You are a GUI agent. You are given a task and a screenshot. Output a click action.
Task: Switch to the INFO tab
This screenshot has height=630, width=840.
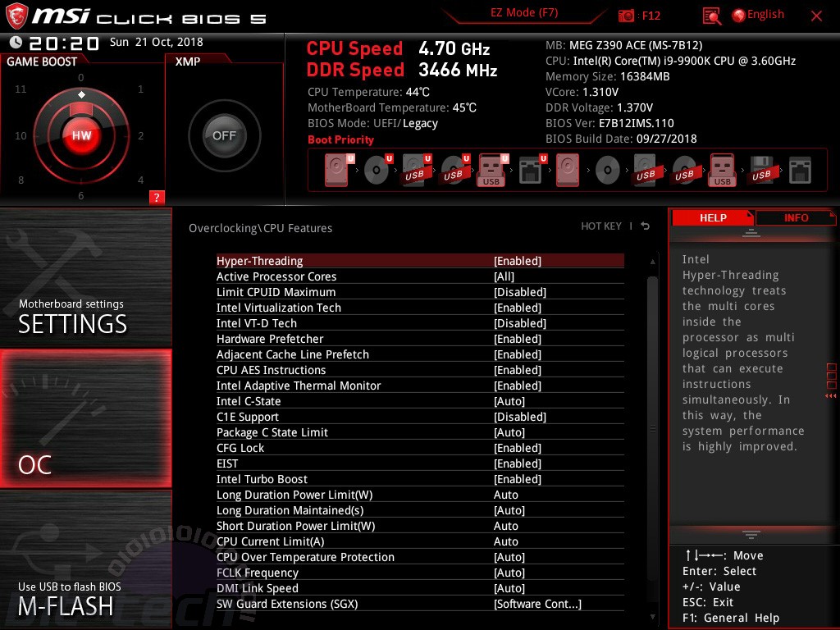(x=796, y=218)
